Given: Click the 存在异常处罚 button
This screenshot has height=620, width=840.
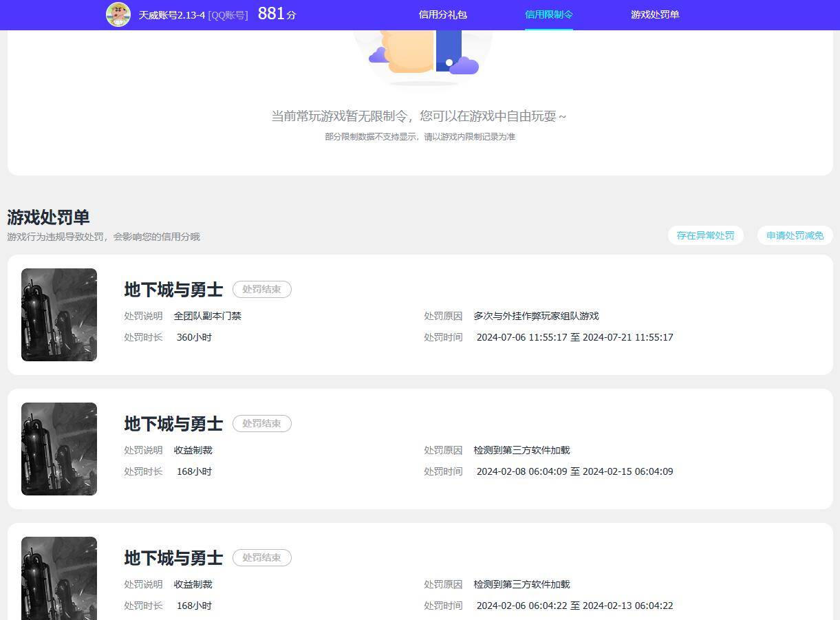Looking at the screenshot, I should pos(706,235).
